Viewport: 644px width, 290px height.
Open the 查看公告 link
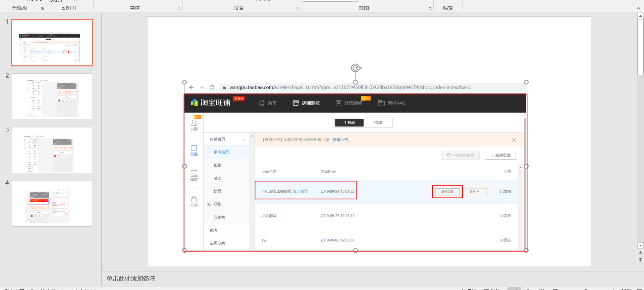[x=340, y=140]
